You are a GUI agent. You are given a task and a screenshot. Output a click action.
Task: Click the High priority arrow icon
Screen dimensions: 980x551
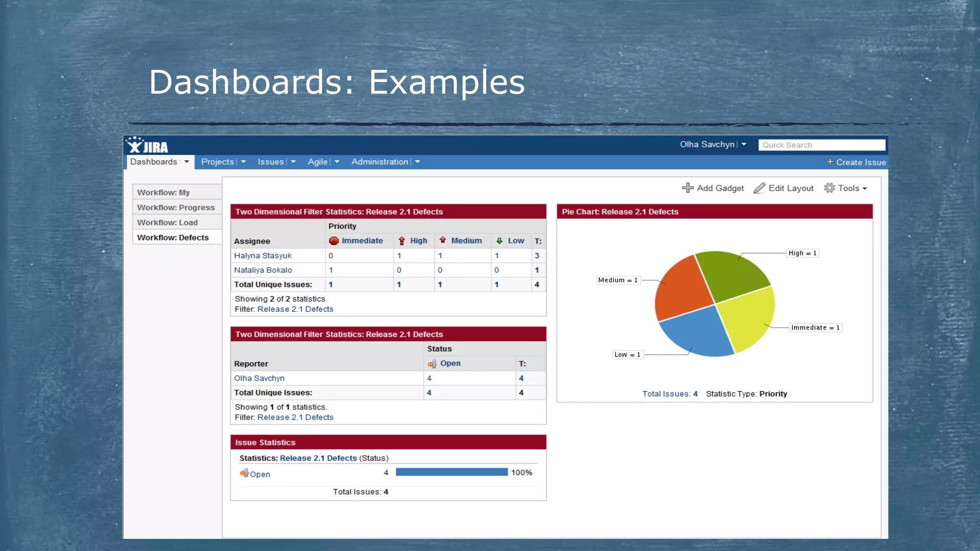click(x=402, y=241)
